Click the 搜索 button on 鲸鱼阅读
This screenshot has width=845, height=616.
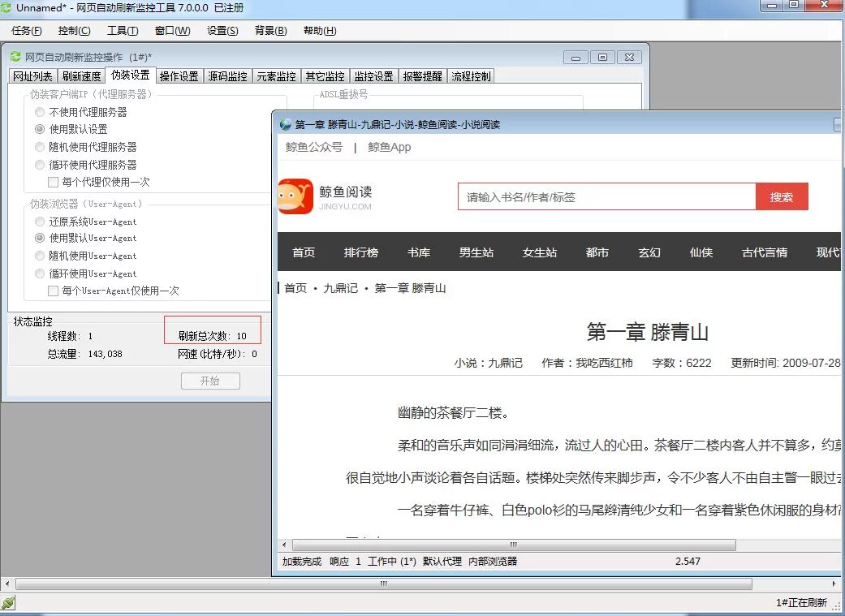coord(782,197)
